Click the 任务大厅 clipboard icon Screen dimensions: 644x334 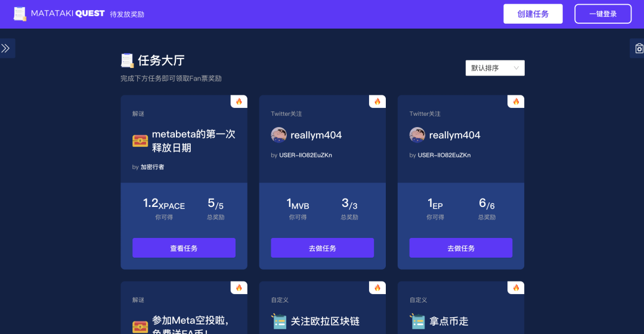coord(127,60)
